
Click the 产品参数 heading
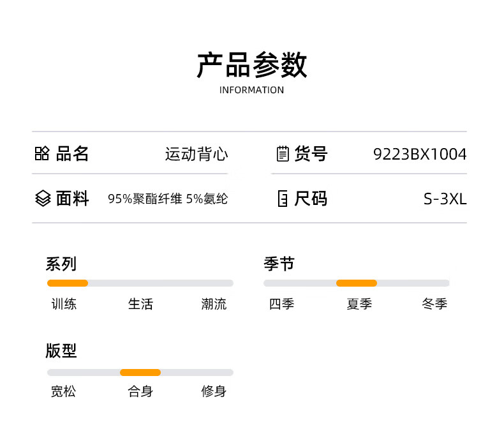(x=252, y=65)
